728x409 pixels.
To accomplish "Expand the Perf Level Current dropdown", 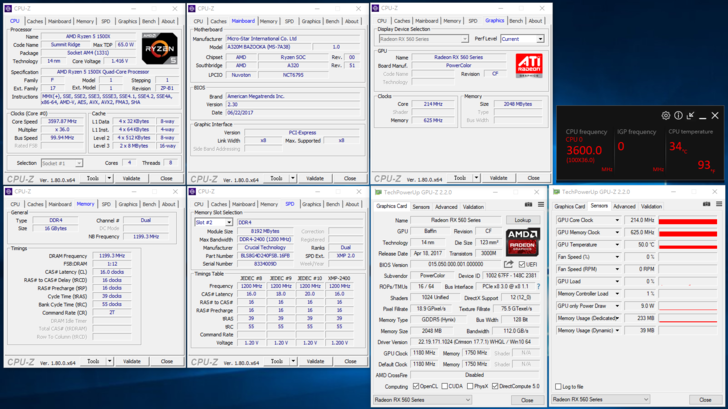I will pos(522,39).
